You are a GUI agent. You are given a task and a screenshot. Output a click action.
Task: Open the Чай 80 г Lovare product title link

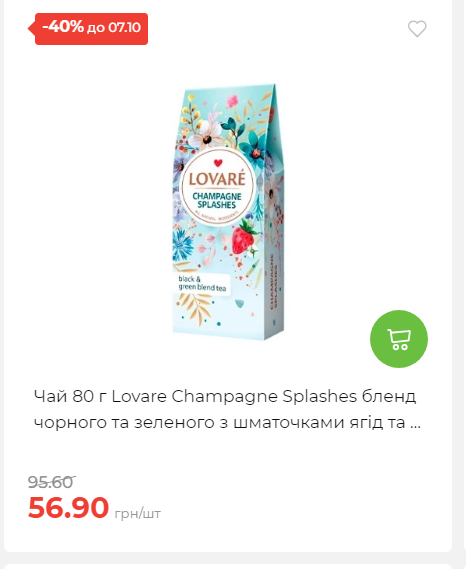[227, 409]
